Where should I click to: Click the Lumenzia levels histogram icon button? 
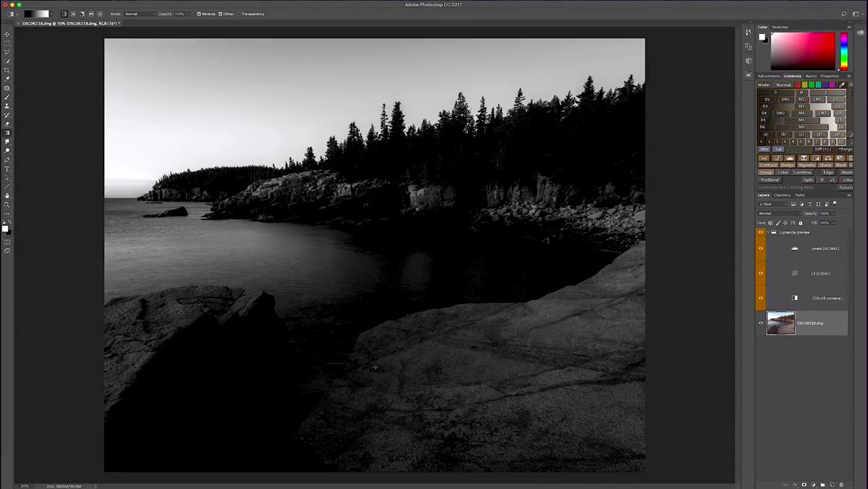click(789, 158)
